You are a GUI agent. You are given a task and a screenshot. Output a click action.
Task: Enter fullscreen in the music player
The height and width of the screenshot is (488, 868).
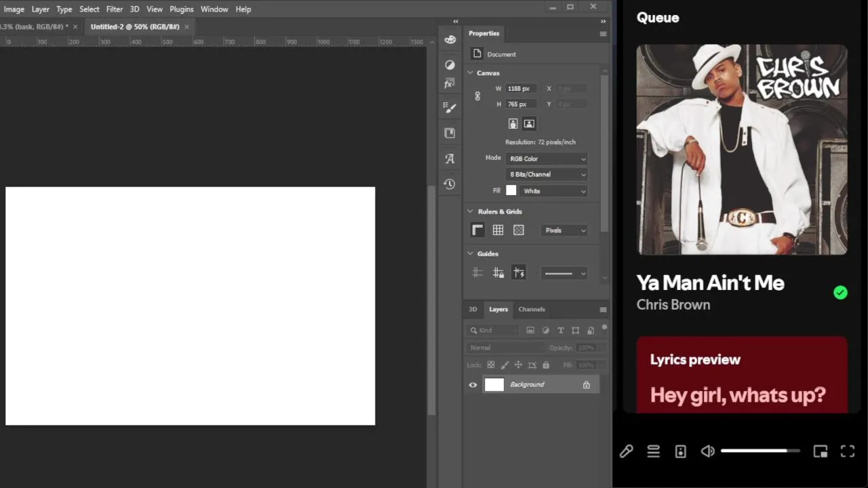click(848, 451)
